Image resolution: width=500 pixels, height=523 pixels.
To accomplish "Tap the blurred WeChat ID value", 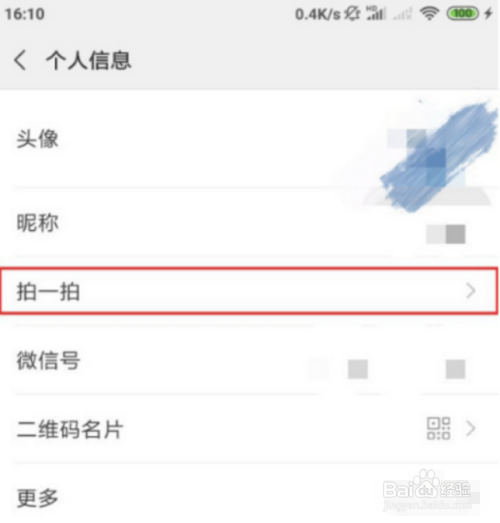I will click(387, 369).
